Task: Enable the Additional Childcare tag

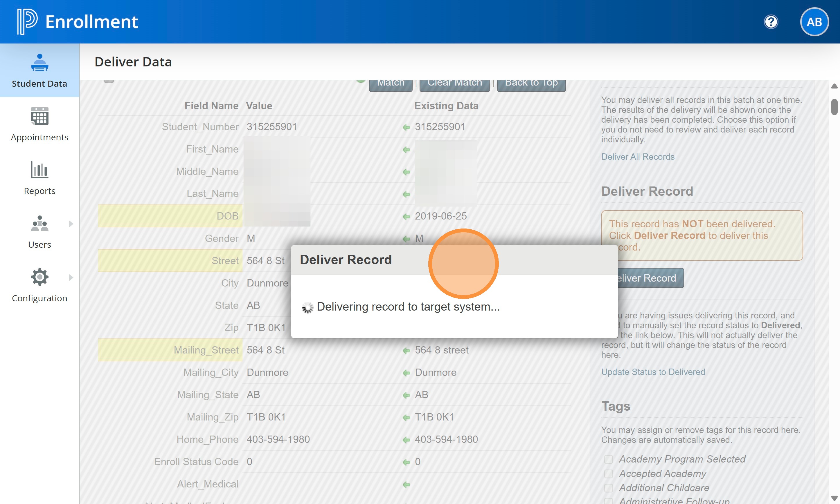Action: (x=608, y=488)
